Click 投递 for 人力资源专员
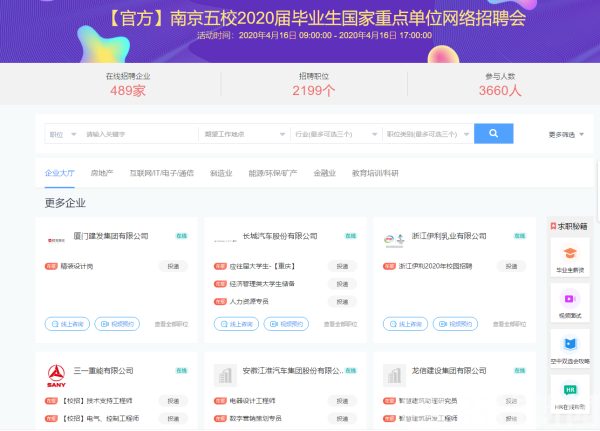 (342, 302)
